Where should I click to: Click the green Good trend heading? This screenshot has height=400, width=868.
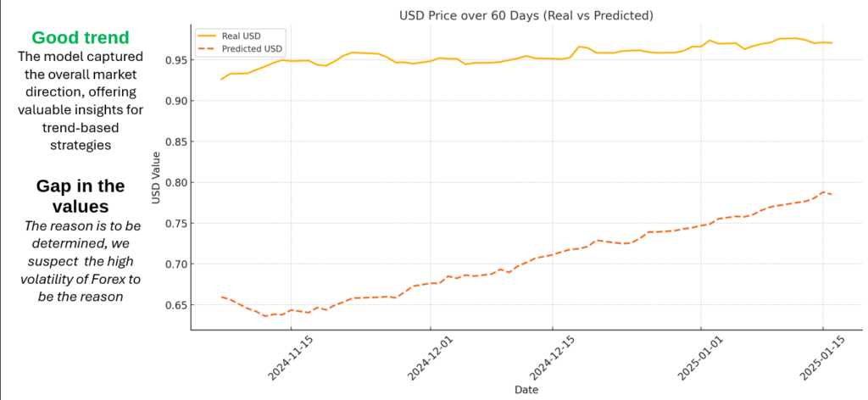pyautogui.click(x=81, y=37)
